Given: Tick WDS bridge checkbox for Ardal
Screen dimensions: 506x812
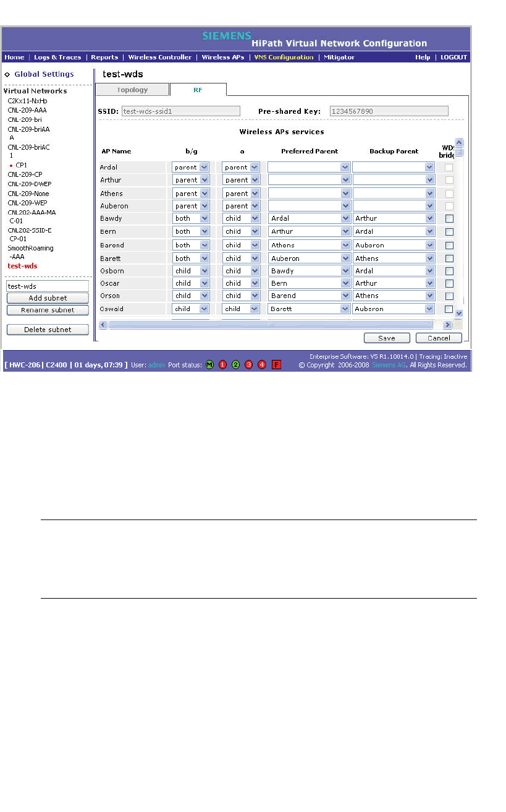Looking at the screenshot, I should 449,168.
